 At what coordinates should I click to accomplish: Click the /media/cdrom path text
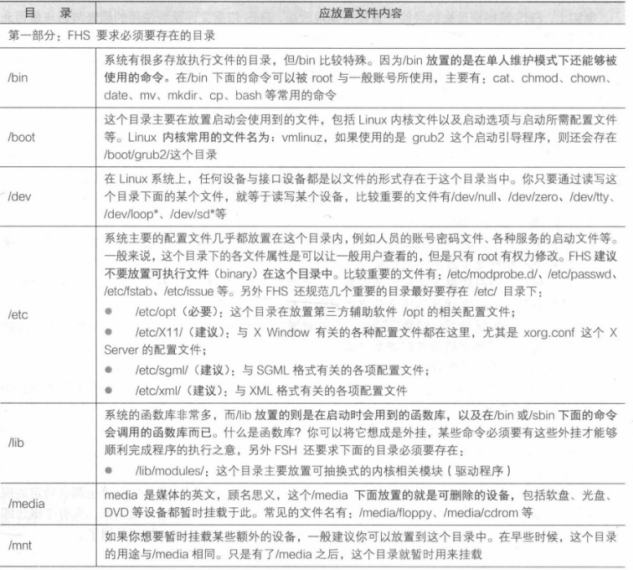tap(481, 513)
